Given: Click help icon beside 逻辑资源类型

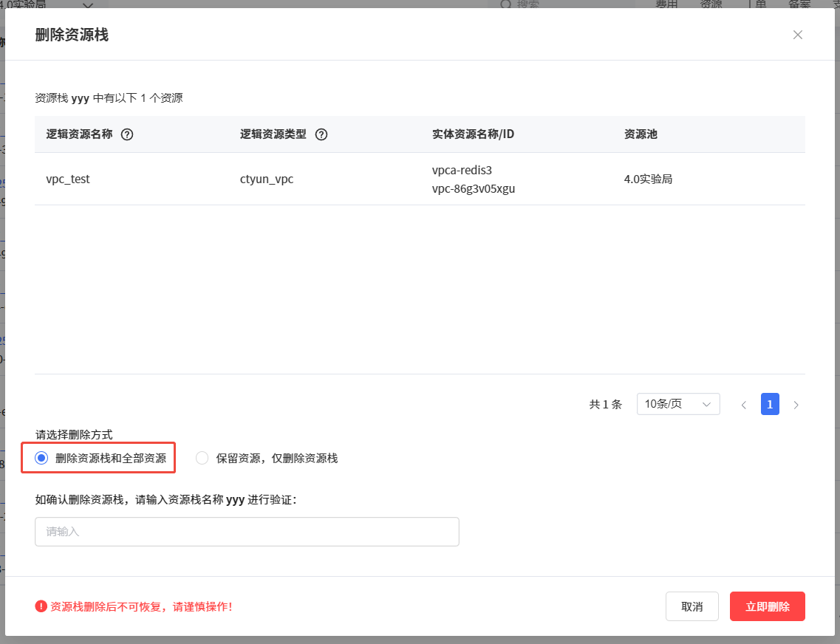Looking at the screenshot, I should pyautogui.click(x=321, y=134).
